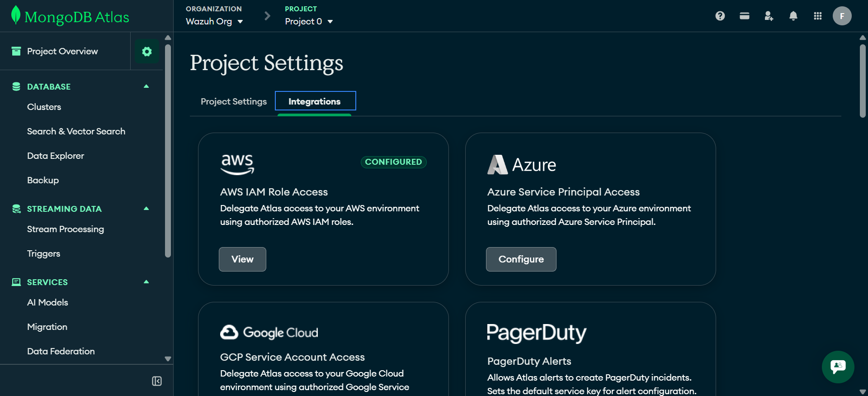This screenshot has height=396, width=868.
Task: Switch to the Project Settings tab
Action: pos(233,101)
